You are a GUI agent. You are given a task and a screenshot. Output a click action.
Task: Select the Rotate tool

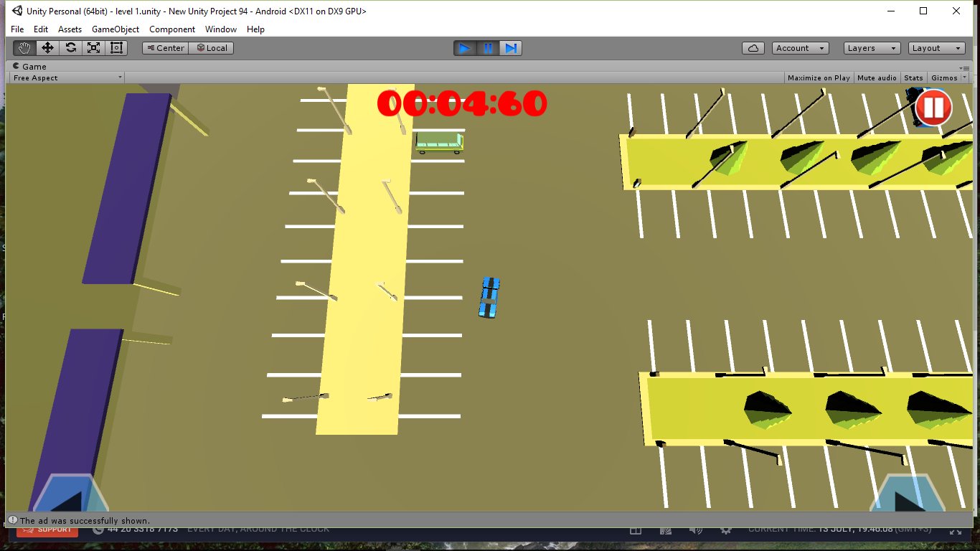coord(70,47)
